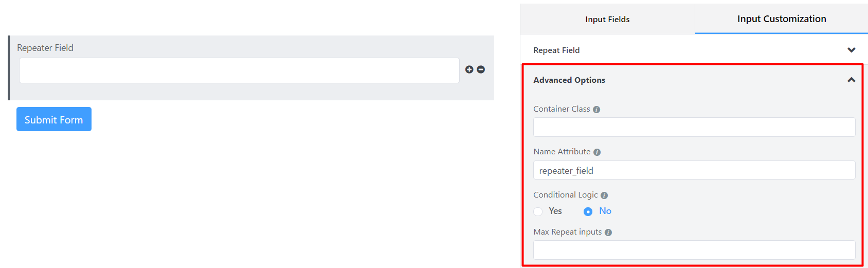Viewport: 868px width, 268px height.
Task: Select Yes for Conditional Logic
Action: [538, 211]
